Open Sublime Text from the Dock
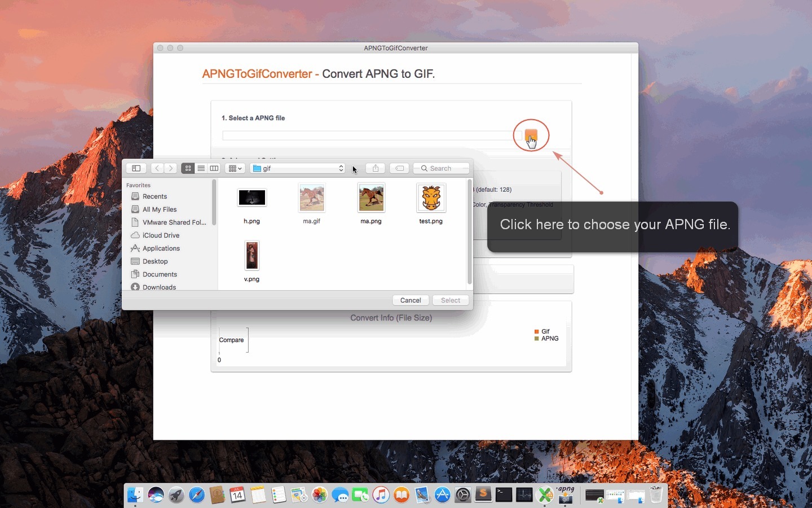 (x=483, y=494)
